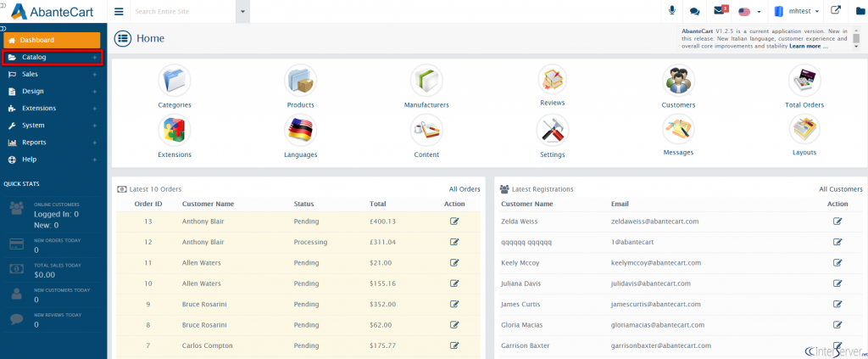This screenshot has height=359, width=868.
Task: Click the folder icon in top right
Action: (860, 11)
